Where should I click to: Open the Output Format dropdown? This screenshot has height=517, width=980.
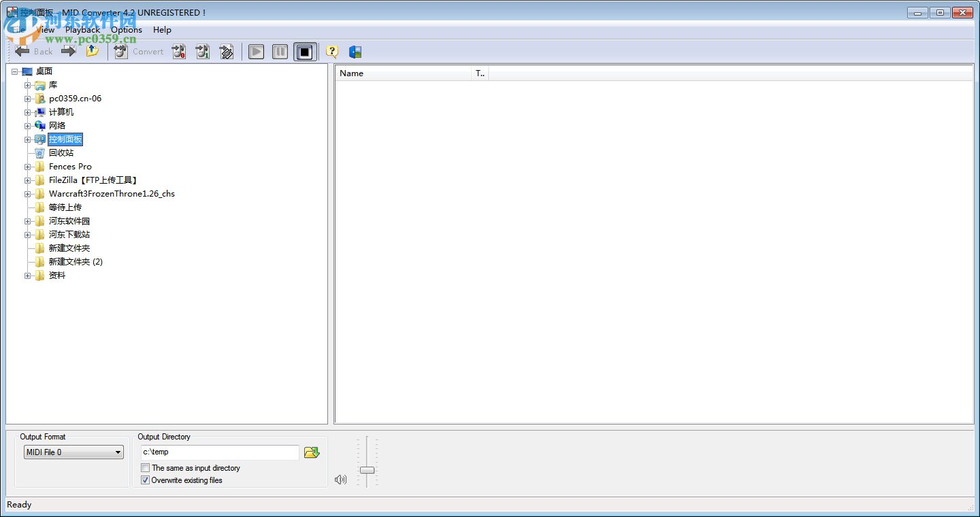(73, 452)
